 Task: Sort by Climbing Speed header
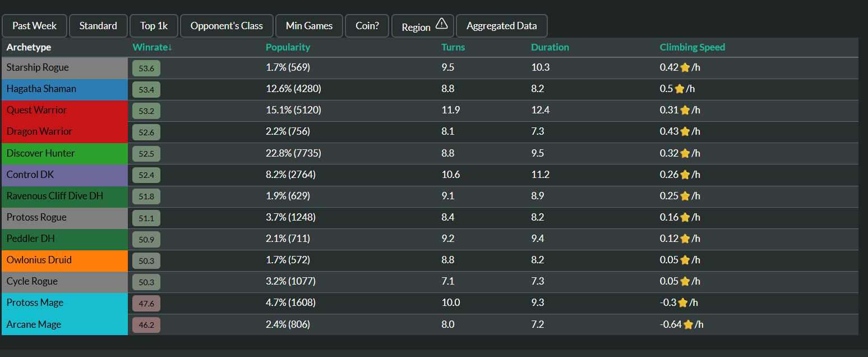(x=692, y=47)
